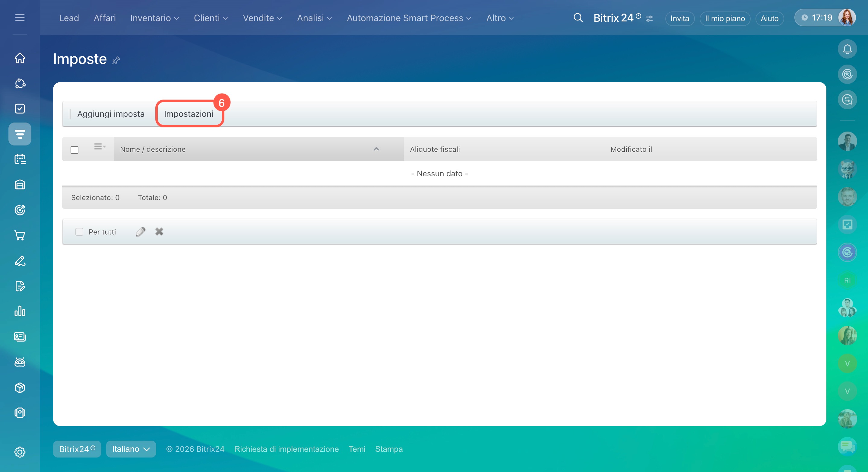Open the Lead menu item
The width and height of the screenshot is (868, 472).
[x=69, y=18]
